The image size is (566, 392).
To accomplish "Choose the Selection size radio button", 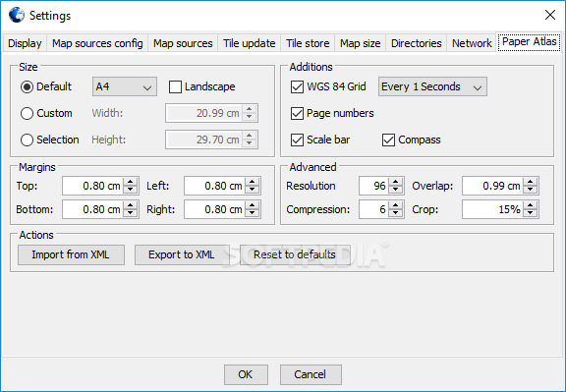I will (28, 140).
